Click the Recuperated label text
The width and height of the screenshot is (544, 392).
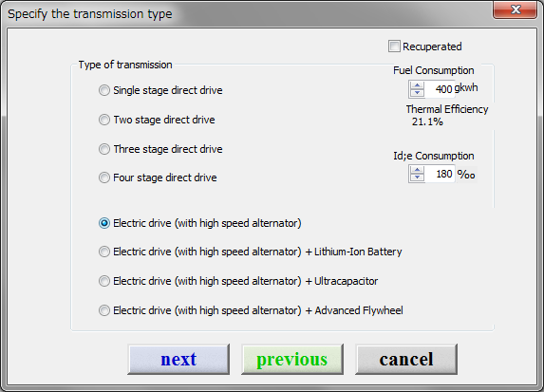tap(432, 47)
